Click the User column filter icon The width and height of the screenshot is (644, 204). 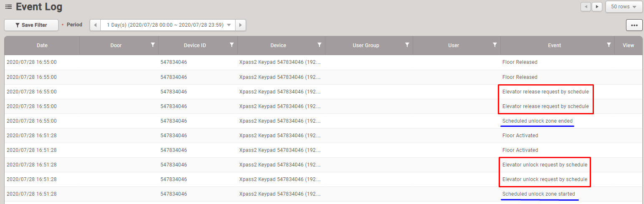click(x=495, y=45)
